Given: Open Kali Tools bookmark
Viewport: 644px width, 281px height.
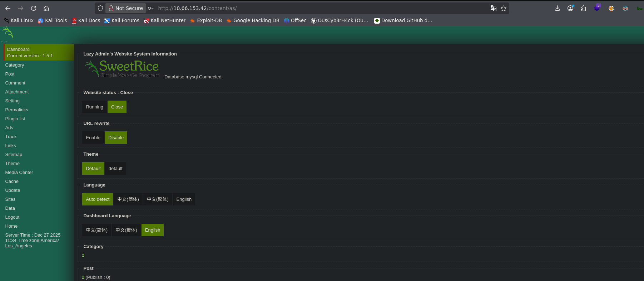Looking at the screenshot, I should click(x=53, y=20).
